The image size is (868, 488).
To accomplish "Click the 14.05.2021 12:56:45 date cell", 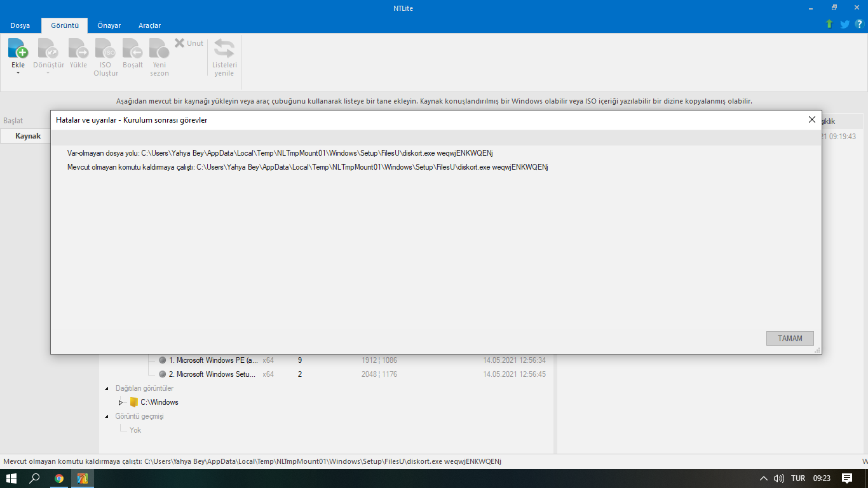I will [x=514, y=374].
